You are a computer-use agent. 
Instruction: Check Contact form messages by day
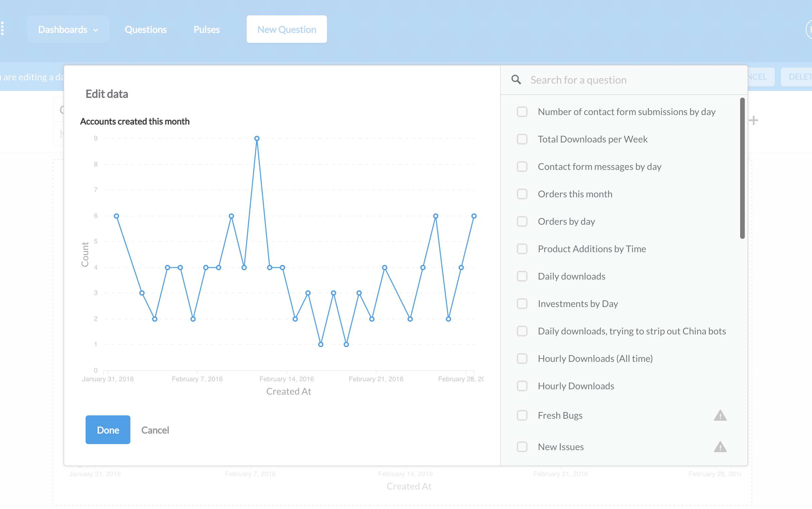(x=522, y=166)
